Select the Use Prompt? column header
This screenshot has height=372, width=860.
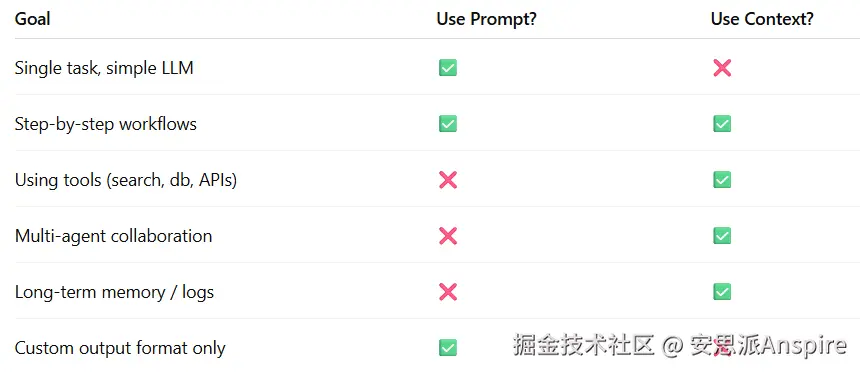(x=486, y=19)
